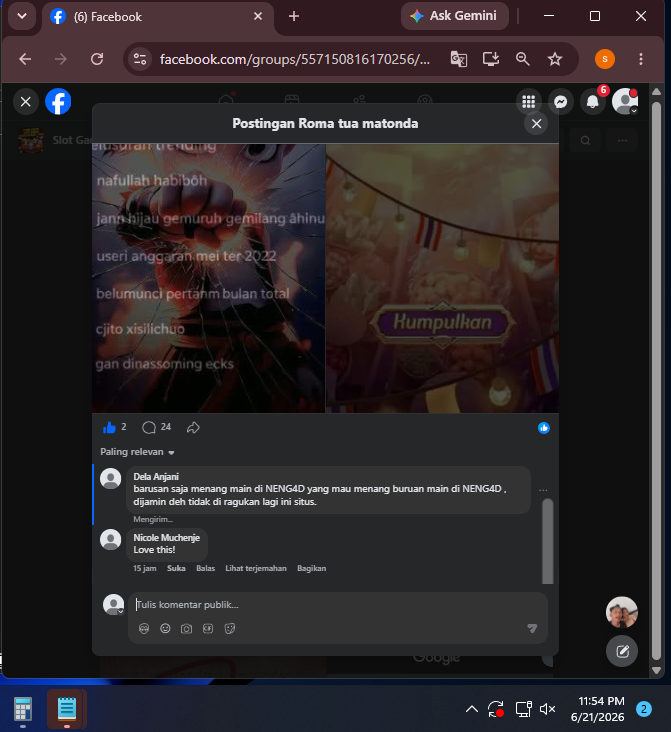The height and width of the screenshot is (732, 671).
Task: Close the Facebook tab
Action: (x=258, y=16)
